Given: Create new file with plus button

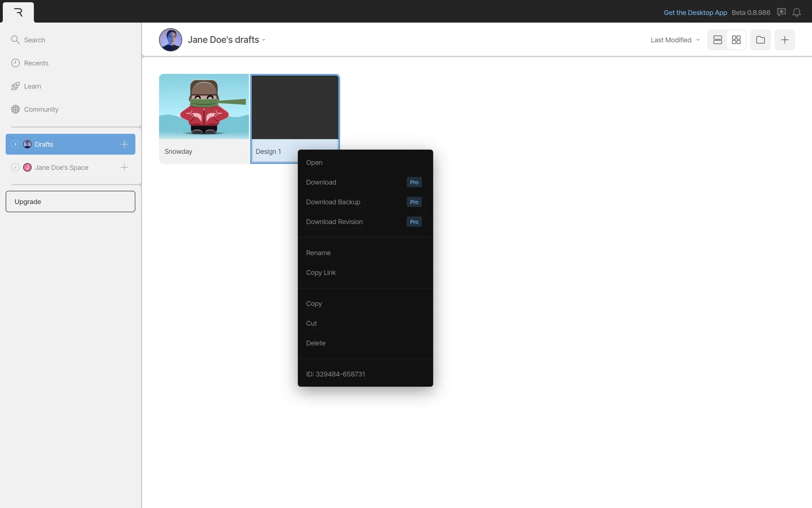Looking at the screenshot, I should point(785,40).
